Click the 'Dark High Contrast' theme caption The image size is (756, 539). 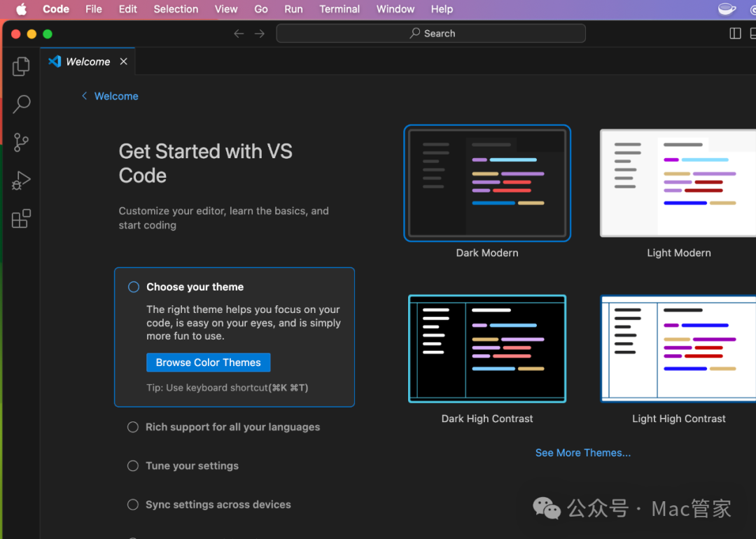[x=487, y=419]
